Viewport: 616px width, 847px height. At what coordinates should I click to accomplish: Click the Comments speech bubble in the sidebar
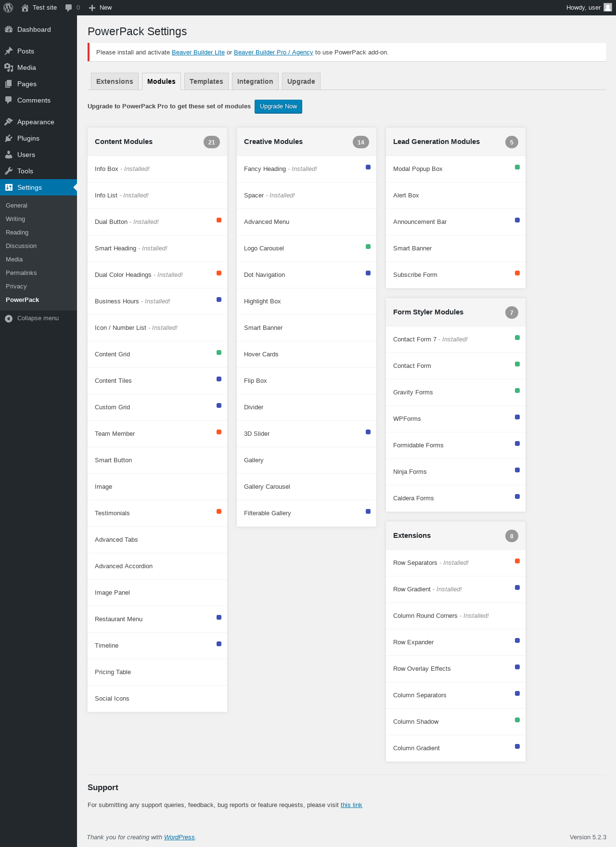click(x=9, y=100)
